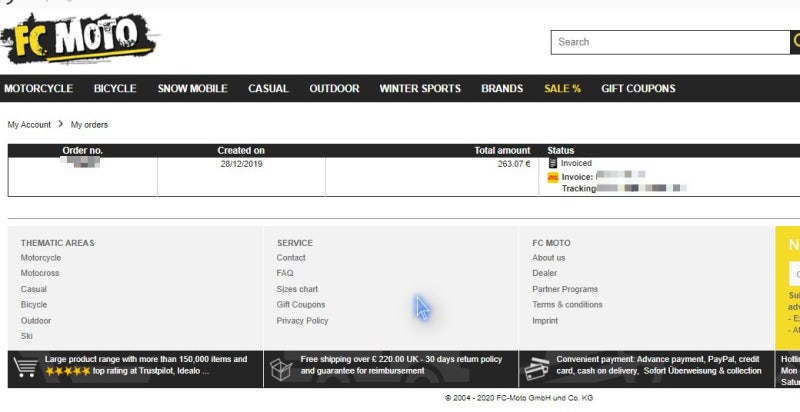Click the FC Moto logo
Viewport: 800px width, 412px height.
[79, 38]
